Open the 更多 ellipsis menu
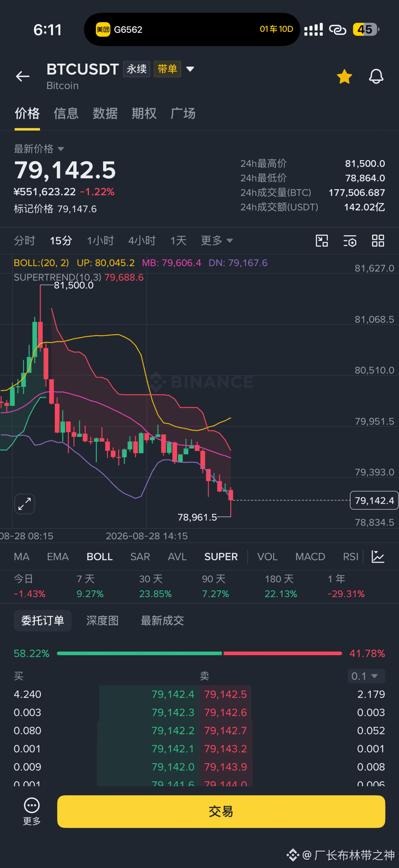Viewport: 399px width, 868px height. [x=32, y=811]
